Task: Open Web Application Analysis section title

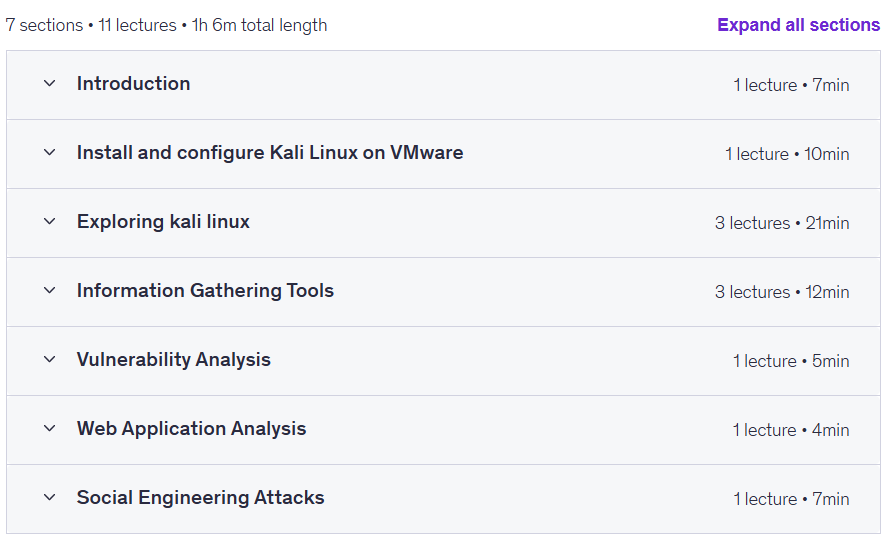Action: 192,429
